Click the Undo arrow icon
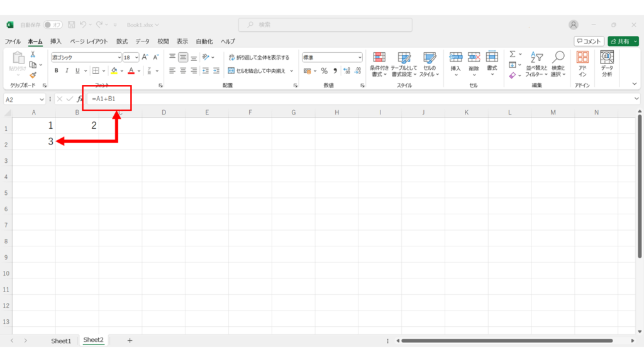This screenshot has width=644, height=362. 83,25
